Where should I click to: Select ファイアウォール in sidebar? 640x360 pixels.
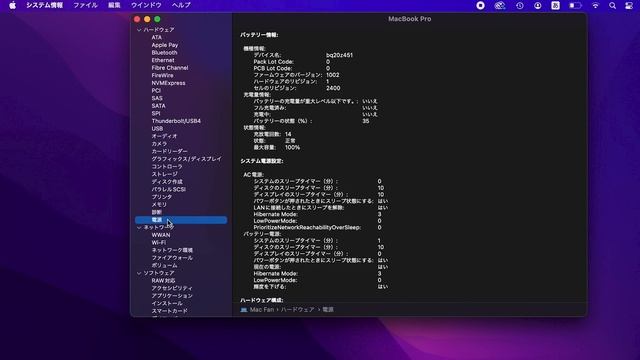click(172, 258)
